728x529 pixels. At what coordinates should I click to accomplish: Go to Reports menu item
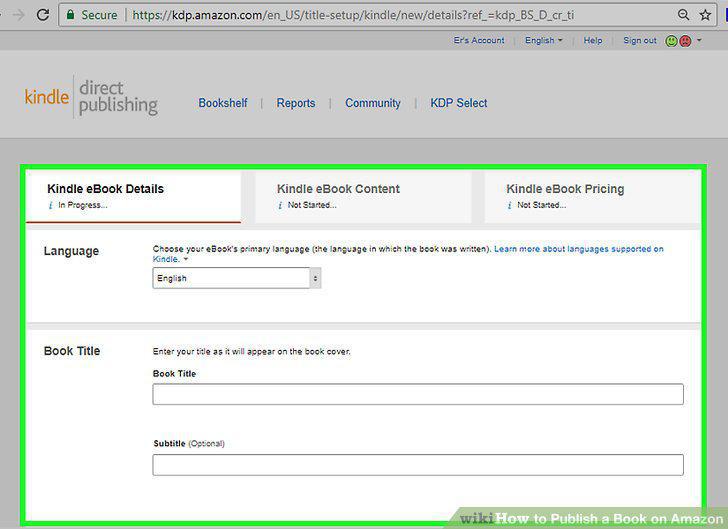[x=296, y=103]
